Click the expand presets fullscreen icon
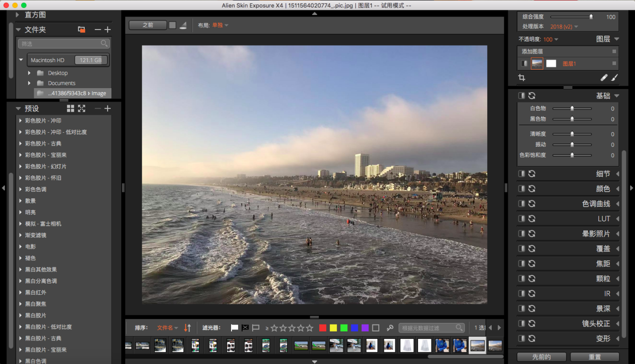 point(82,109)
